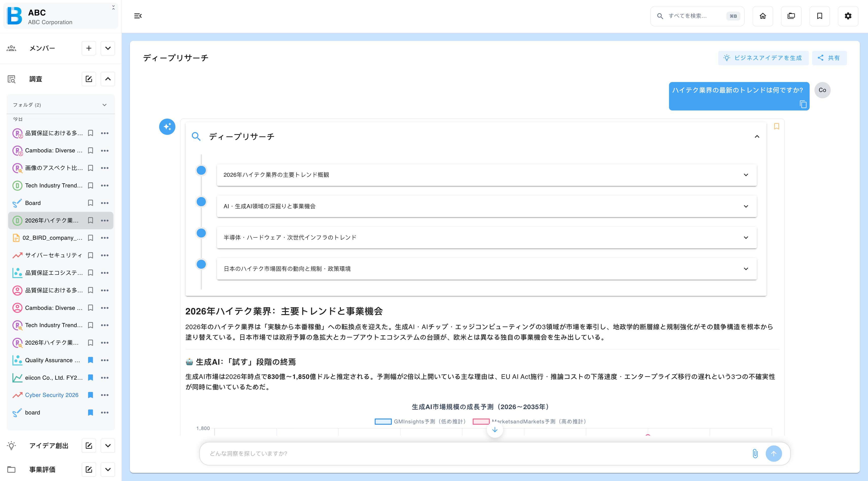This screenshot has width=868, height=481.
Task: Toggle GMInsights予測 legend swatch
Action: (383, 421)
